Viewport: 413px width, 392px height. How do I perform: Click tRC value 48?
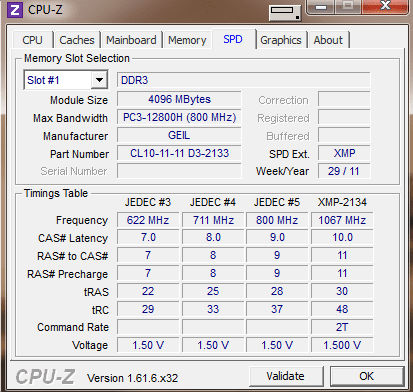click(x=342, y=309)
